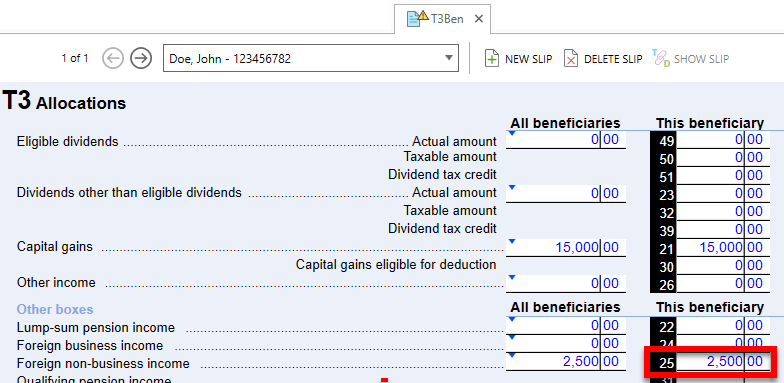
Task: Click the NEW SLIP button
Action: coord(518,59)
